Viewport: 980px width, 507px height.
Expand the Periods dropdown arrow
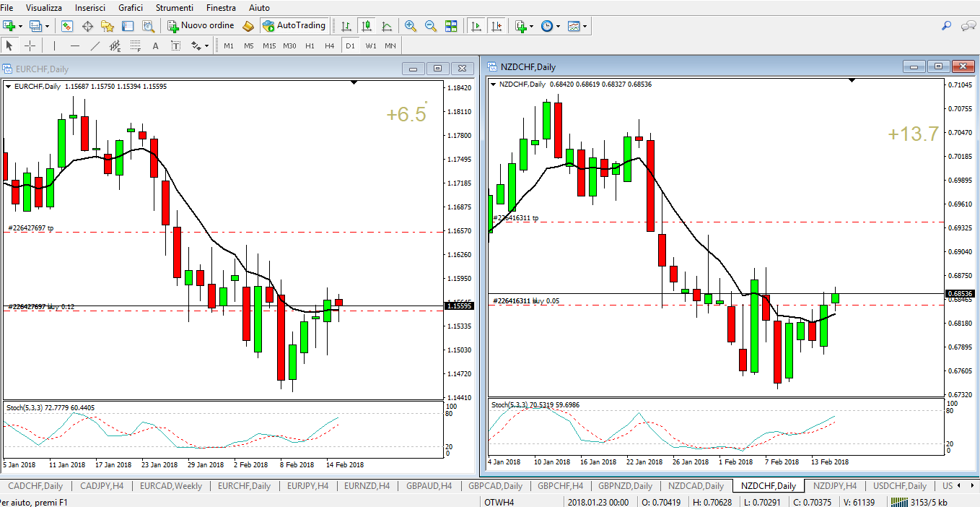click(558, 26)
